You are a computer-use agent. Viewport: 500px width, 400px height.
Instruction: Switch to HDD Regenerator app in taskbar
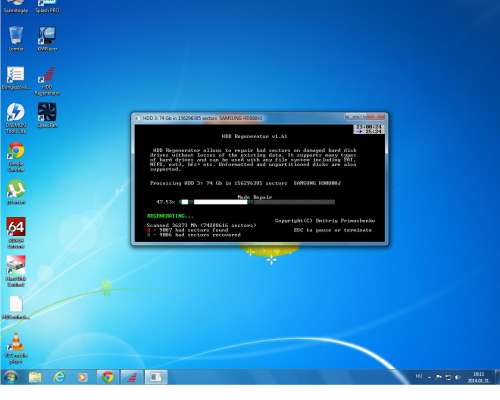click(x=132, y=377)
